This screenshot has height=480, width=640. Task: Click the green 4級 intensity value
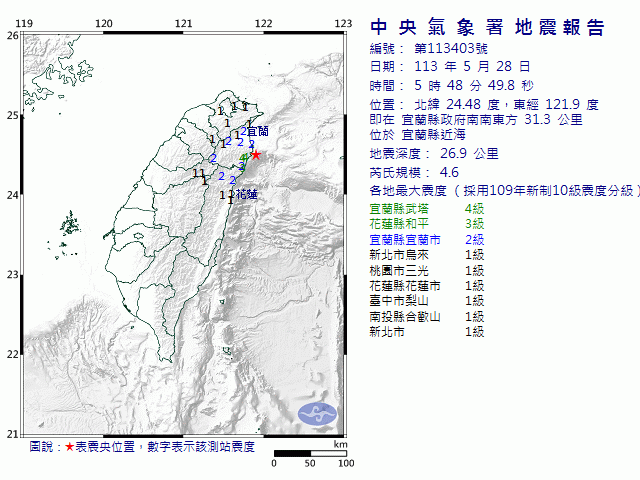pos(475,209)
